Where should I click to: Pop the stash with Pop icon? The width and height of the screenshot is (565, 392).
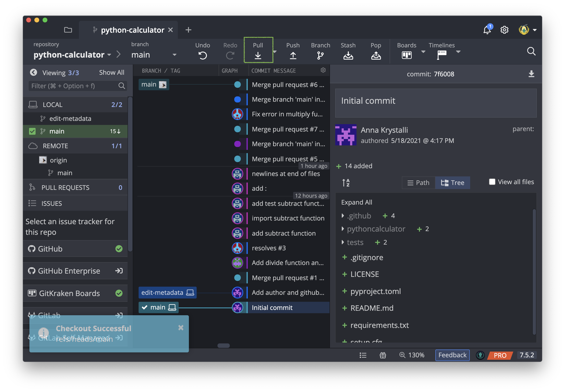[x=376, y=56]
